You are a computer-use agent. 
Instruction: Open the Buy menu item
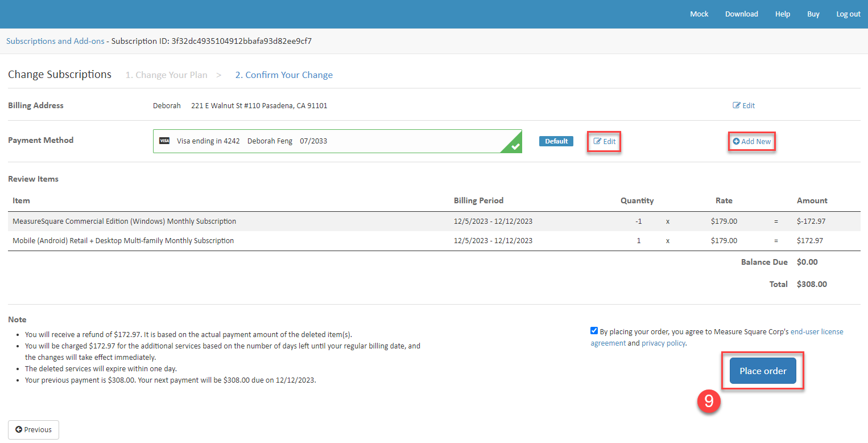(x=813, y=14)
